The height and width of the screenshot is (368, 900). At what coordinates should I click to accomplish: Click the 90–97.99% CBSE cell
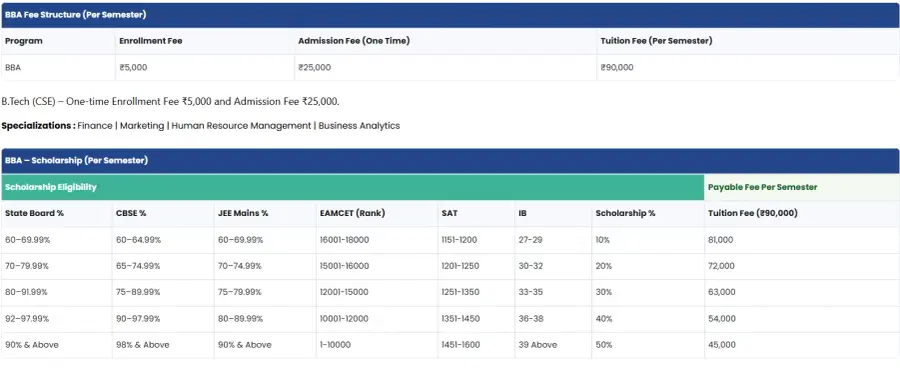pos(163,319)
